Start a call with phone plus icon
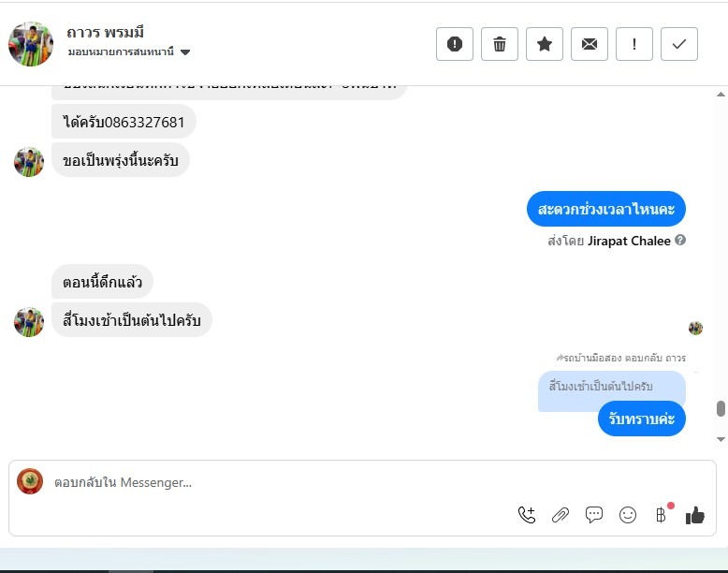This screenshot has height=573, width=728. (x=527, y=515)
